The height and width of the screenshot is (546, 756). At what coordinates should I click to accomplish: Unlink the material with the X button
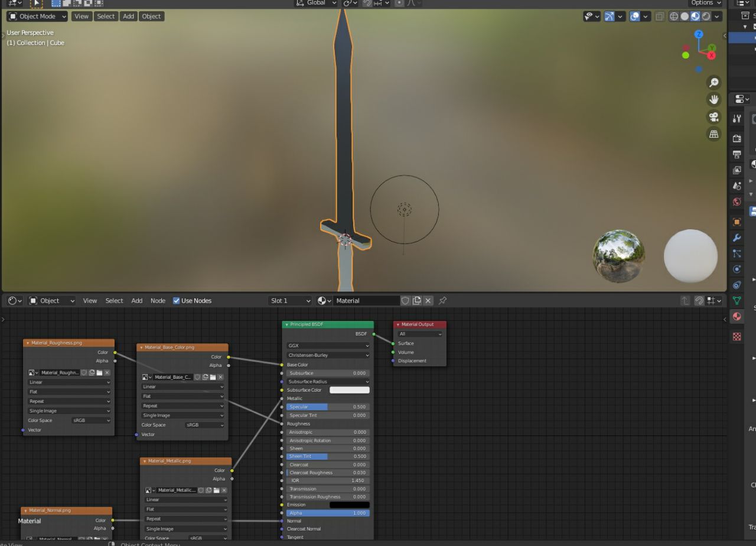[428, 301]
